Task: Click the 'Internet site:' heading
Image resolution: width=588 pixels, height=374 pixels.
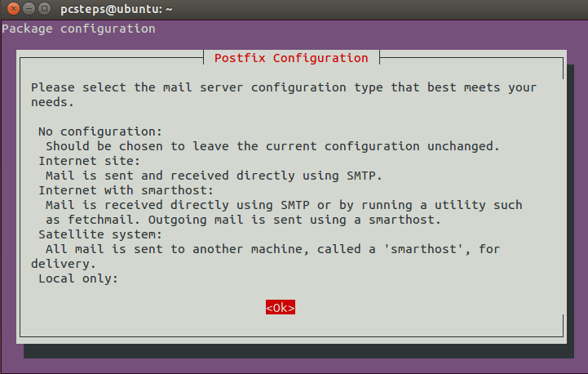Action: point(89,161)
